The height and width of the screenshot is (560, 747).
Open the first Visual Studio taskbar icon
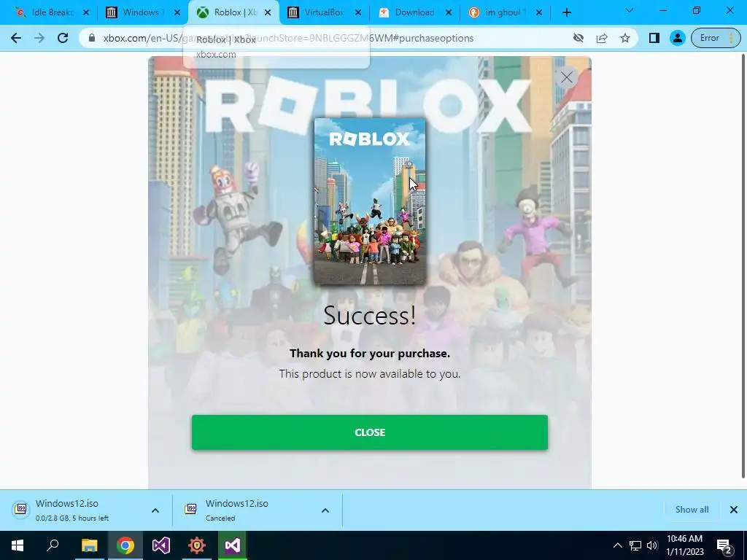click(x=161, y=545)
